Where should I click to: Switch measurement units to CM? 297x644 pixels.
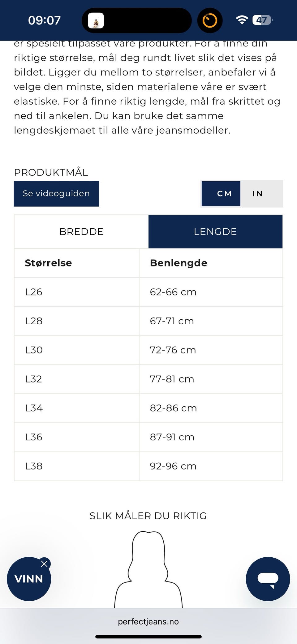click(x=221, y=193)
